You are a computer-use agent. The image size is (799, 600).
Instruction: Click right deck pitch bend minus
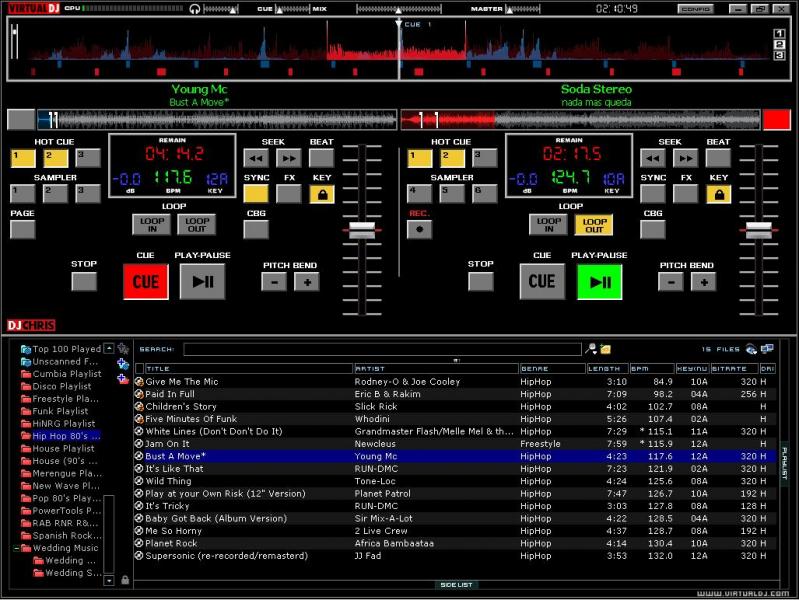671,282
